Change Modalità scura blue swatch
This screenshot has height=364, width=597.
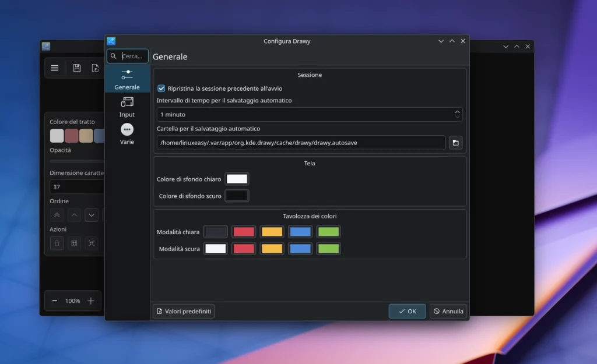[x=300, y=248]
